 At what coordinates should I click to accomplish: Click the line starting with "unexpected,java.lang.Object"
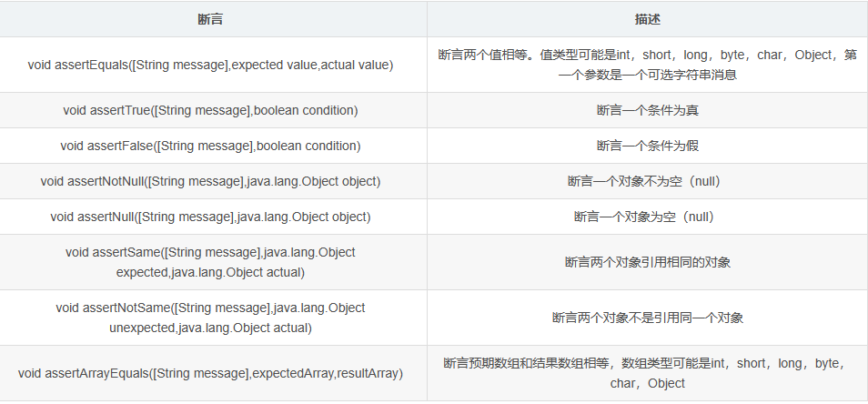210,328
